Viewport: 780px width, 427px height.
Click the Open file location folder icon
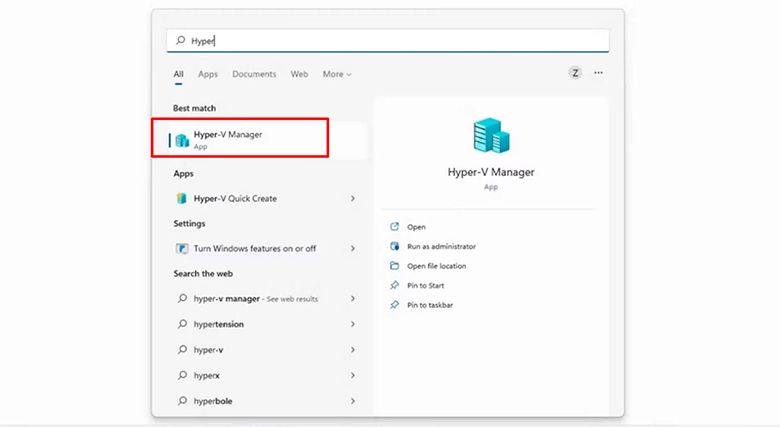pos(394,266)
